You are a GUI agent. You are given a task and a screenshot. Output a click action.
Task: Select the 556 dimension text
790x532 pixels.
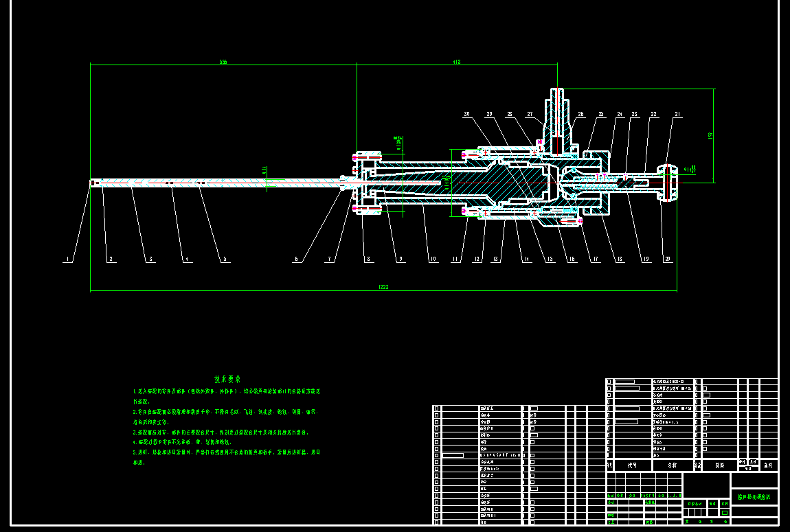click(223, 62)
